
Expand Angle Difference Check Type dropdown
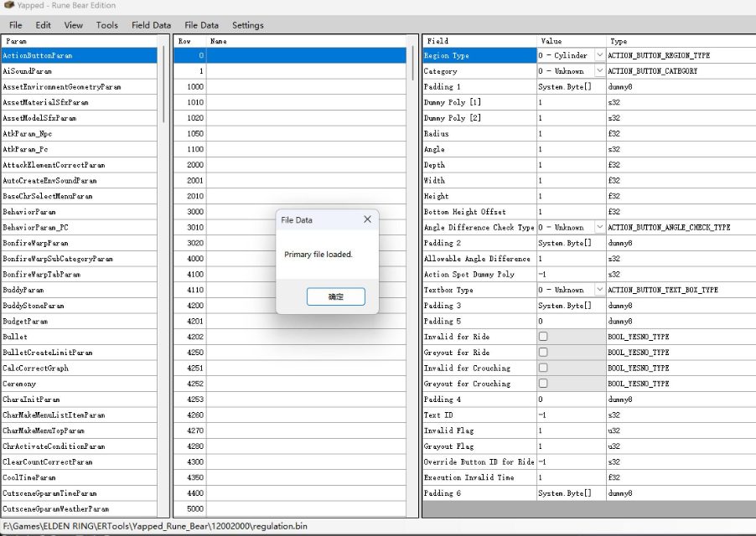(x=599, y=227)
